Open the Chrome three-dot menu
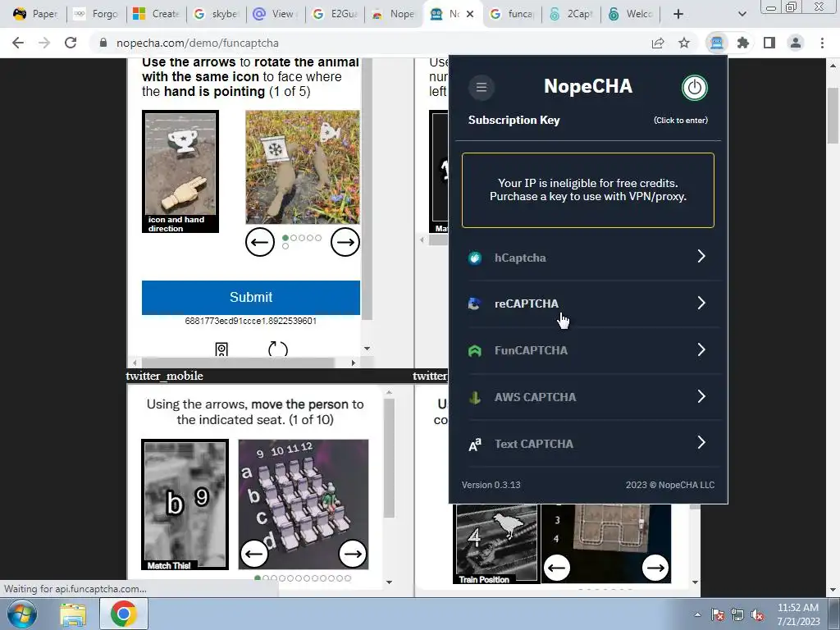 click(822, 43)
